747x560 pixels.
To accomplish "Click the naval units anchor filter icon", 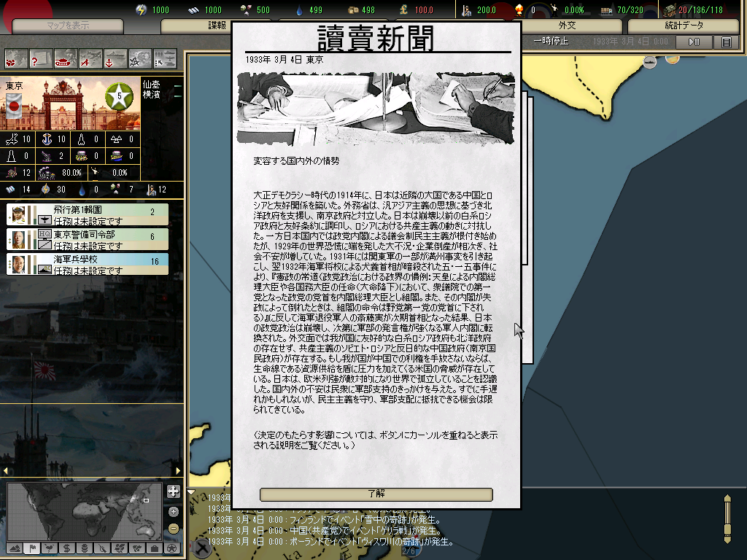I will pos(115,59).
